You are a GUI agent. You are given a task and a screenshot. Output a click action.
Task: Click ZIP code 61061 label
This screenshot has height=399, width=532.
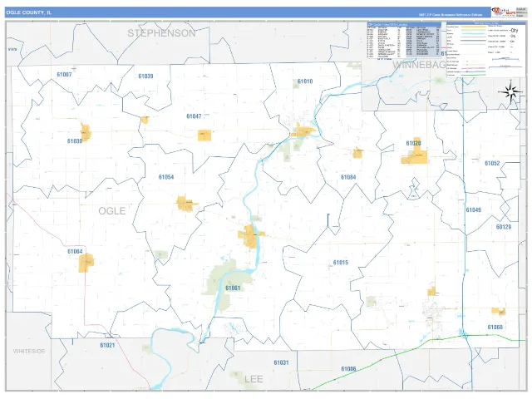pos(233,288)
